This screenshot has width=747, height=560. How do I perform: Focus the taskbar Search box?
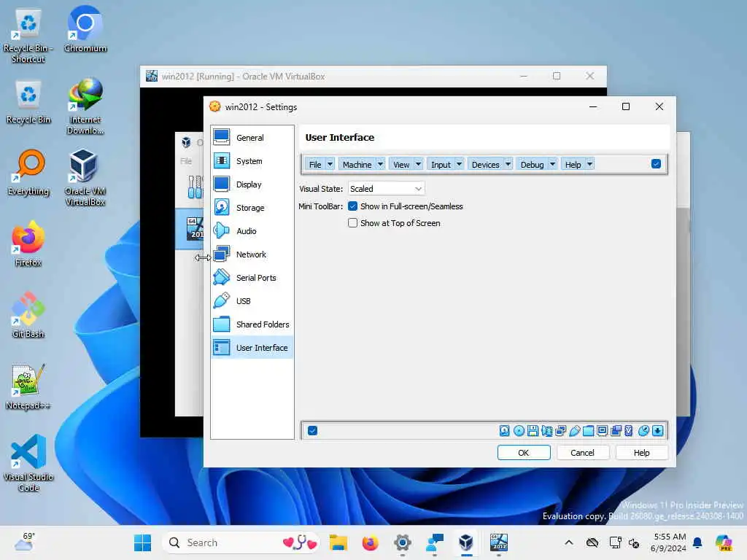[x=241, y=542]
